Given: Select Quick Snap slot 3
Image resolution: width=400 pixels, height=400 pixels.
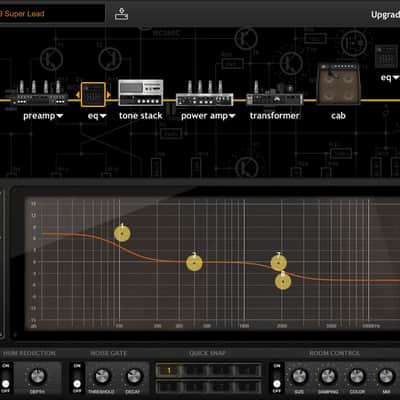Looking at the screenshot, I should pos(221,371).
